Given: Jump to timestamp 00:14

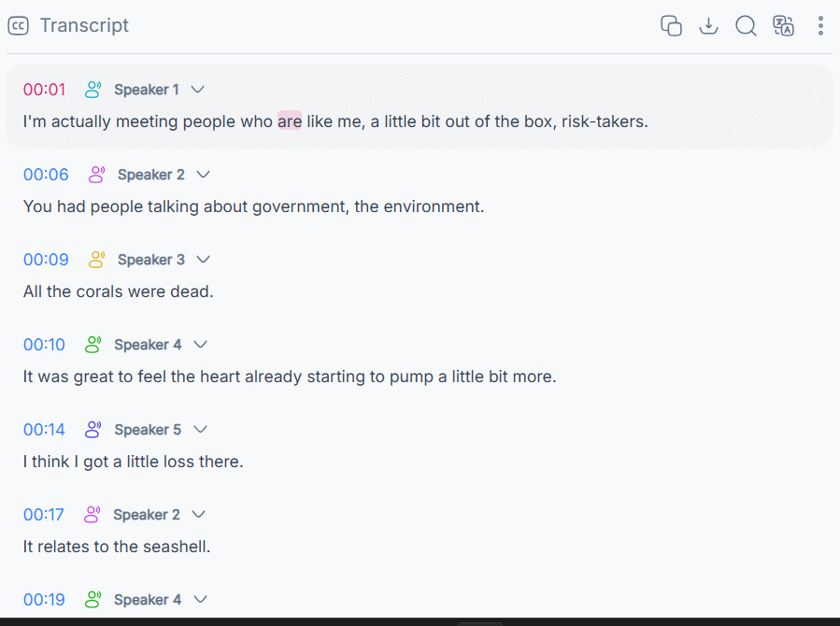Looking at the screenshot, I should 44,430.
